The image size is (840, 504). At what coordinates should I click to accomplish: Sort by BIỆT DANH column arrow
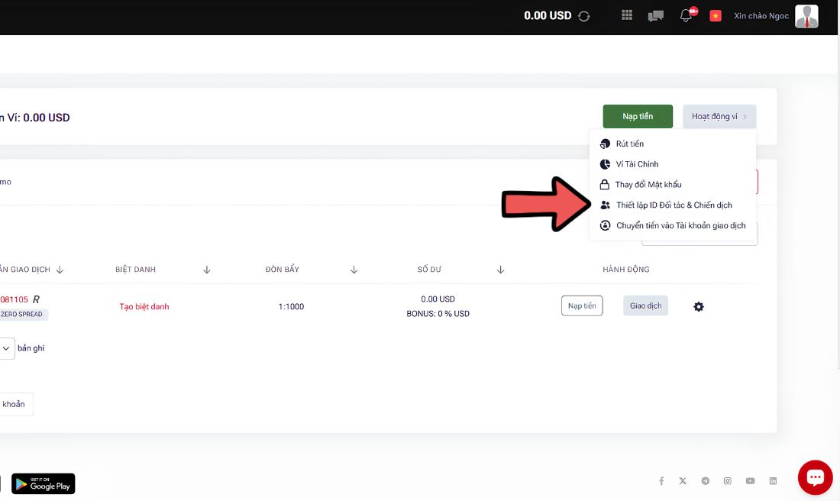point(207,270)
